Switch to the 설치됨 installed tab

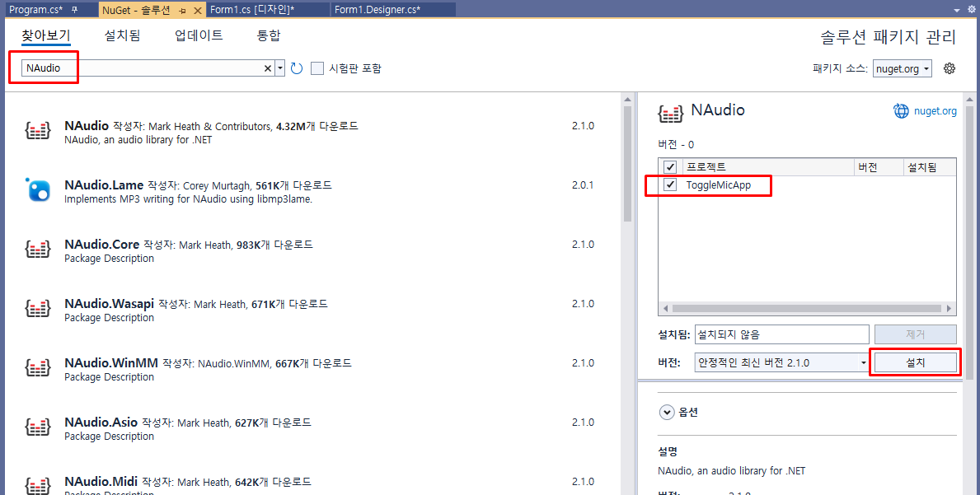[122, 35]
